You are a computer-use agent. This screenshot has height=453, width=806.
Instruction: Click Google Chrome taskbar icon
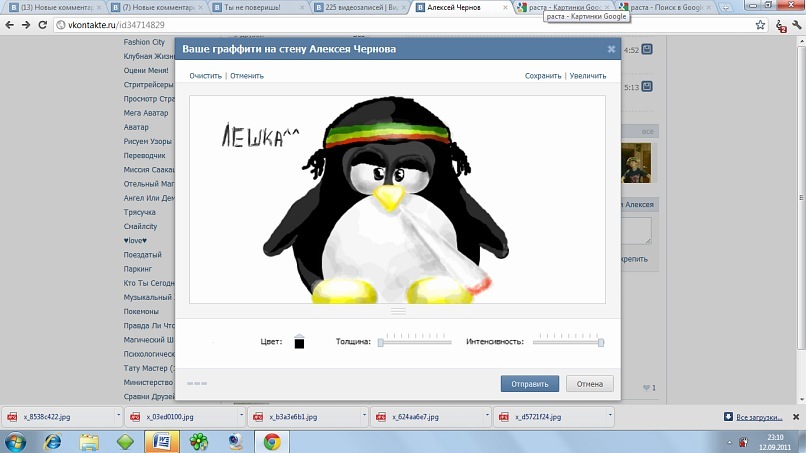click(272, 442)
